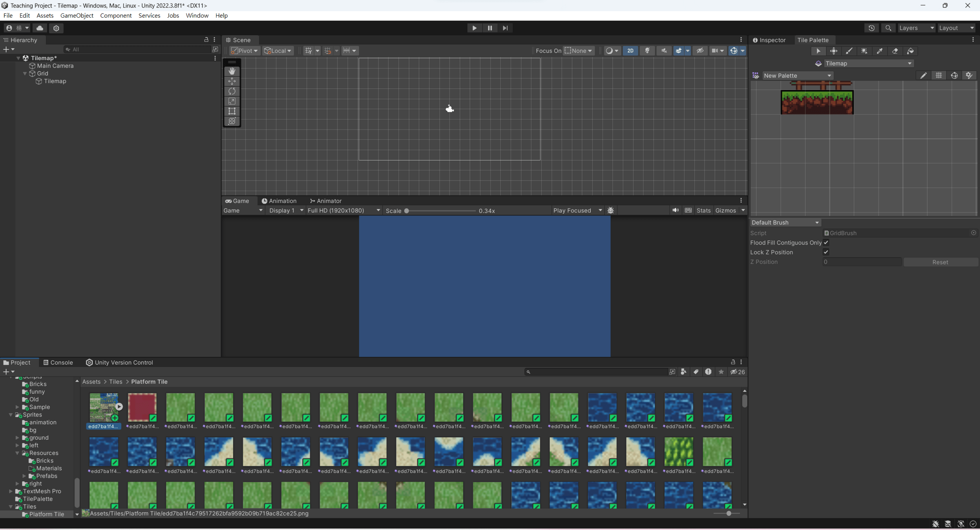Click the Stats button in Game view

pyautogui.click(x=703, y=210)
